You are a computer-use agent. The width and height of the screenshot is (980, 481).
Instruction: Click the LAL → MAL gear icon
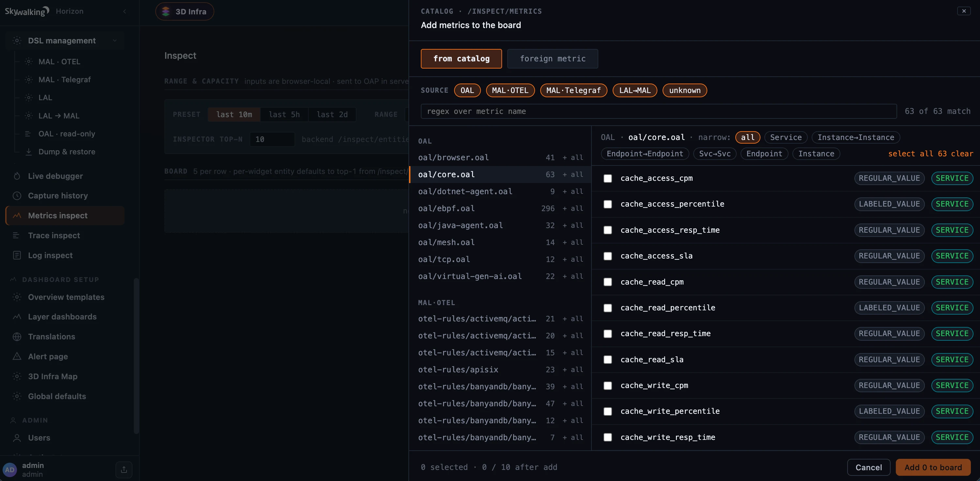(x=28, y=116)
